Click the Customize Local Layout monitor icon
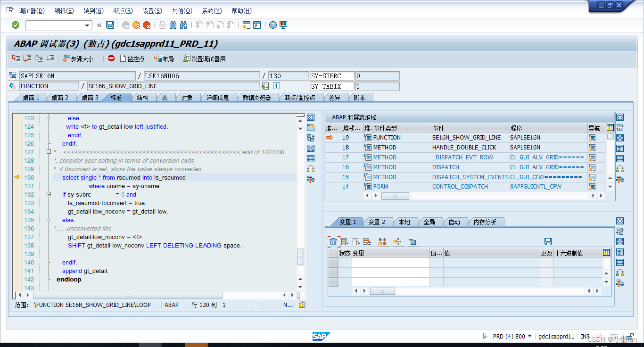Image resolution: width=644 pixels, height=347 pixels. (x=283, y=25)
